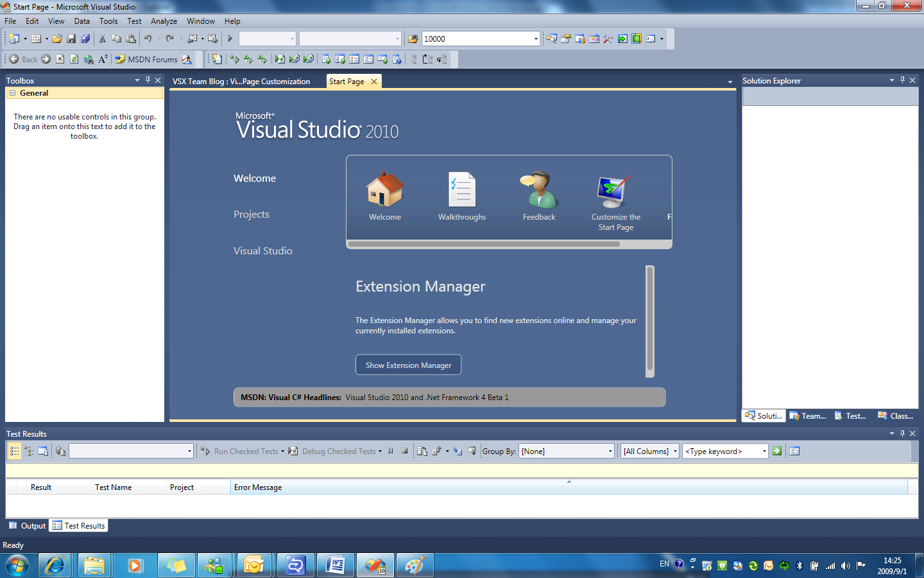The height and width of the screenshot is (578, 924).
Task: Click the Stop Browser icon
Action: coord(60,59)
